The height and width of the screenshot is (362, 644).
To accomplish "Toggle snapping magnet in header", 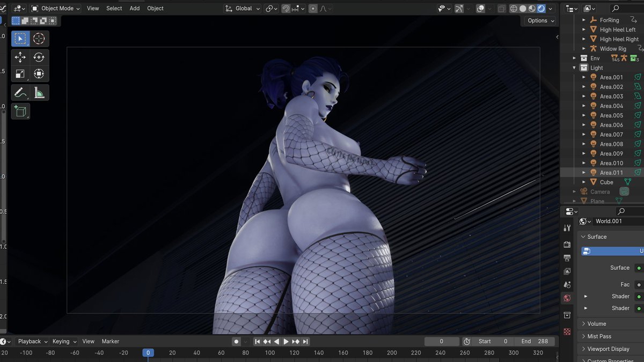I will click(x=286, y=9).
